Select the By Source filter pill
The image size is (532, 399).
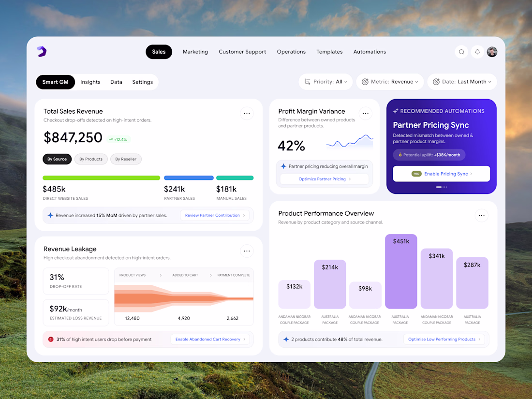coord(57,159)
